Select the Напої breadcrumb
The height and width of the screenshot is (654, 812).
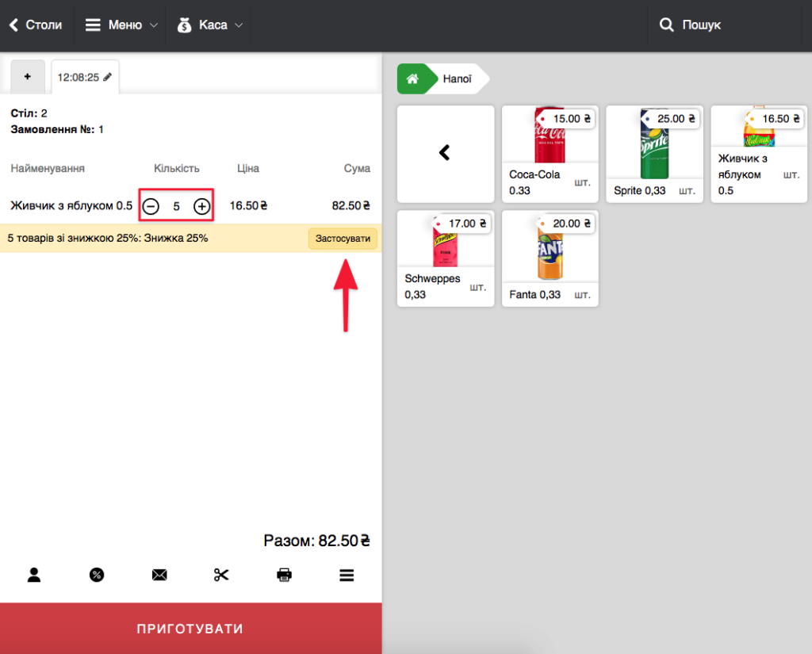[x=458, y=79]
